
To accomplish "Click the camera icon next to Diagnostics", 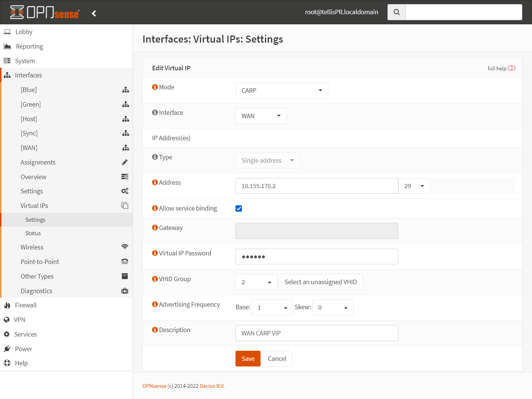I will pos(125,291).
